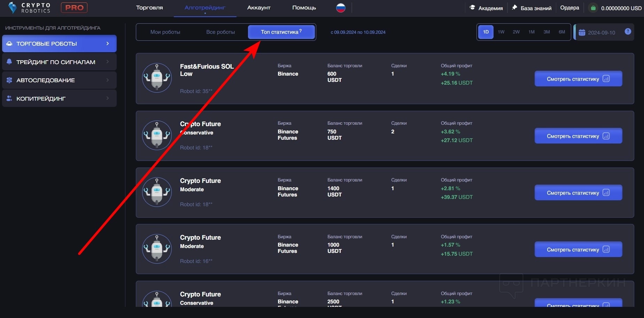Expand the Автоследование sidebar section

(x=59, y=80)
